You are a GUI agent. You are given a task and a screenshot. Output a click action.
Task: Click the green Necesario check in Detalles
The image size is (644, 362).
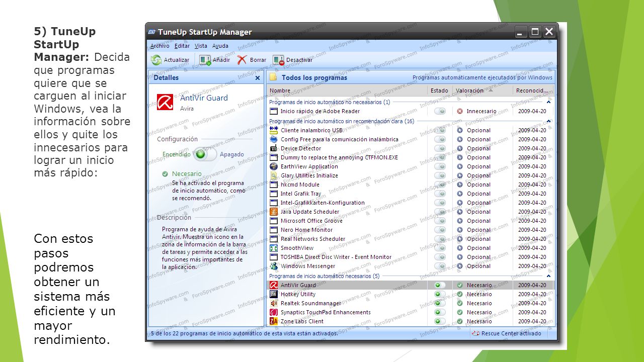tap(165, 174)
